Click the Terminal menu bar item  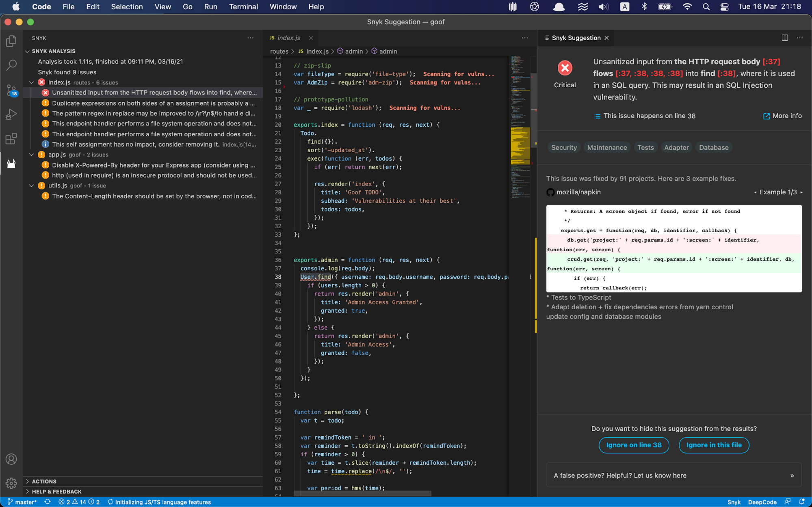(x=243, y=6)
